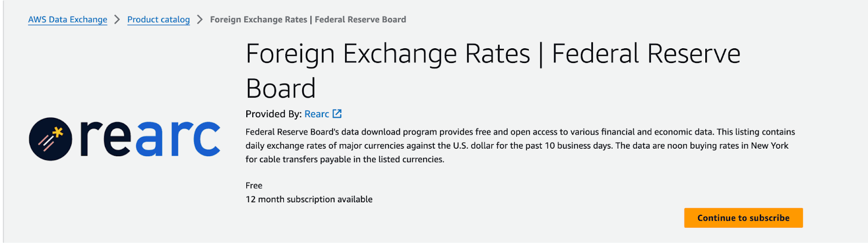Open the Rearc provider link
The image size is (868, 243).
click(317, 114)
